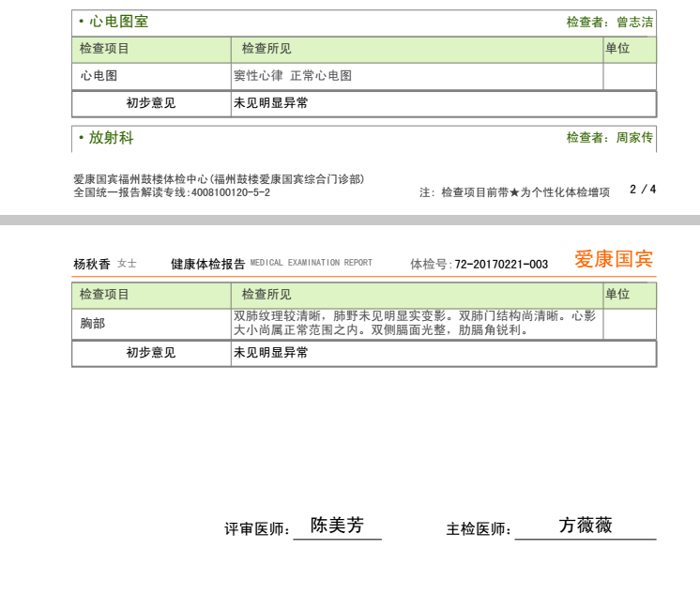
Task: Click the orange 爱康国宾 logo
Action: tap(614, 259)
